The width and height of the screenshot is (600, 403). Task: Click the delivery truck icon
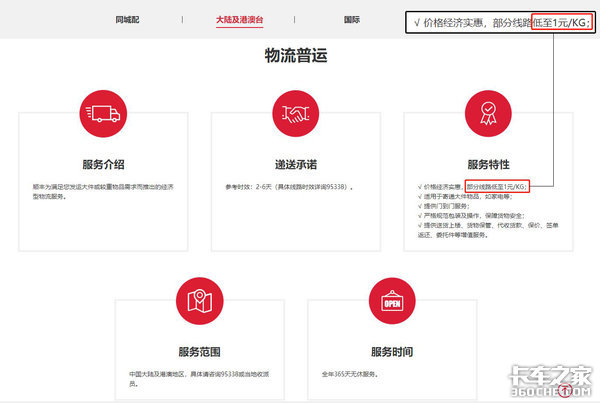click(x=103, y=114)
